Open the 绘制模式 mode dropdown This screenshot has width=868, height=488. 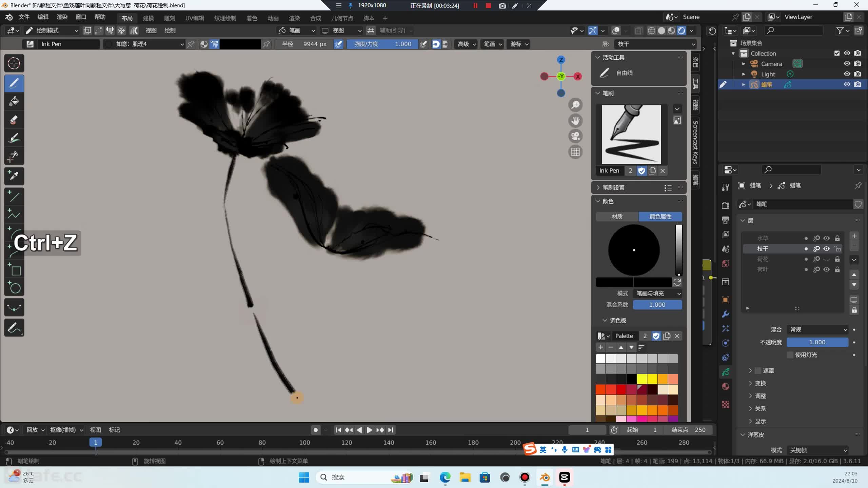coord(52,30)
